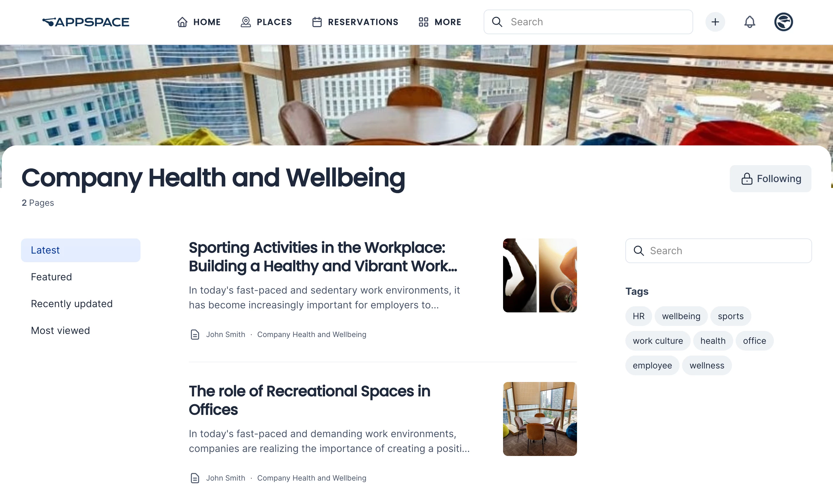Open the notifications bell

pos(750,22)
